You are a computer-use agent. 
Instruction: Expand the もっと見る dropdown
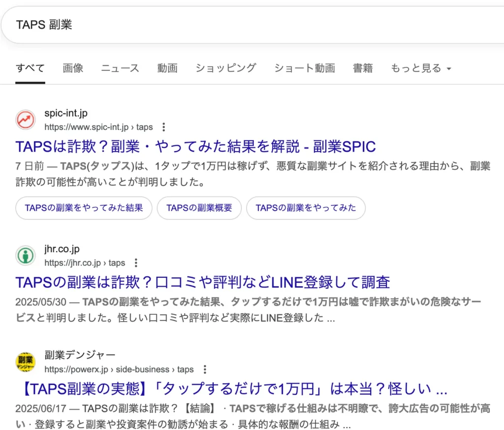(421, 68)
